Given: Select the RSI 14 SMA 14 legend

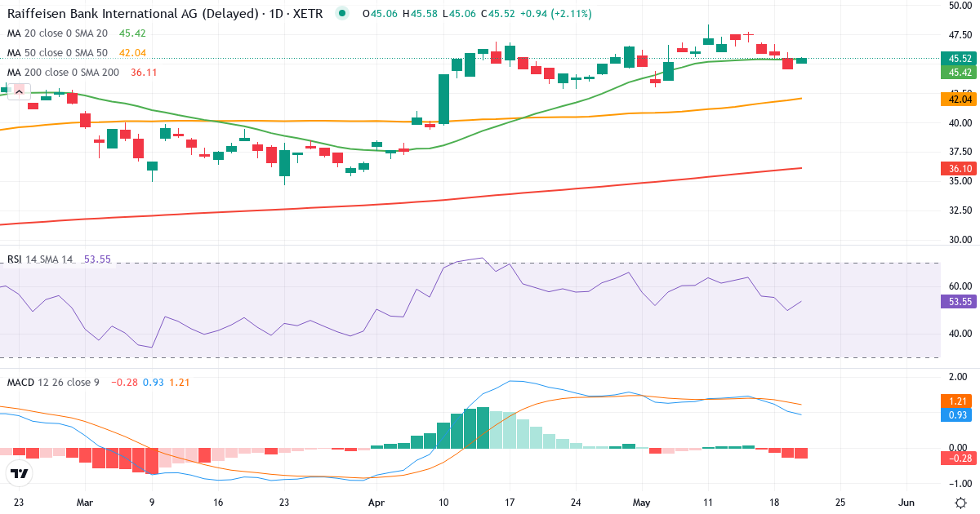Looking at the screenshot, I should tap(40, 259).
